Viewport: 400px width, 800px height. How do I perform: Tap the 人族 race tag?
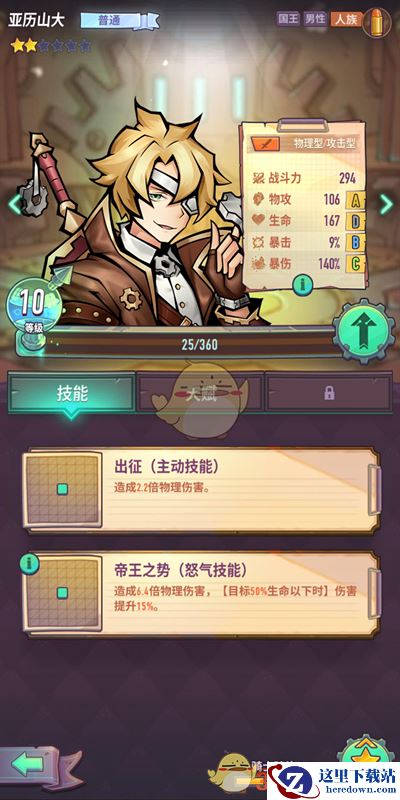[x=346, y=19]
